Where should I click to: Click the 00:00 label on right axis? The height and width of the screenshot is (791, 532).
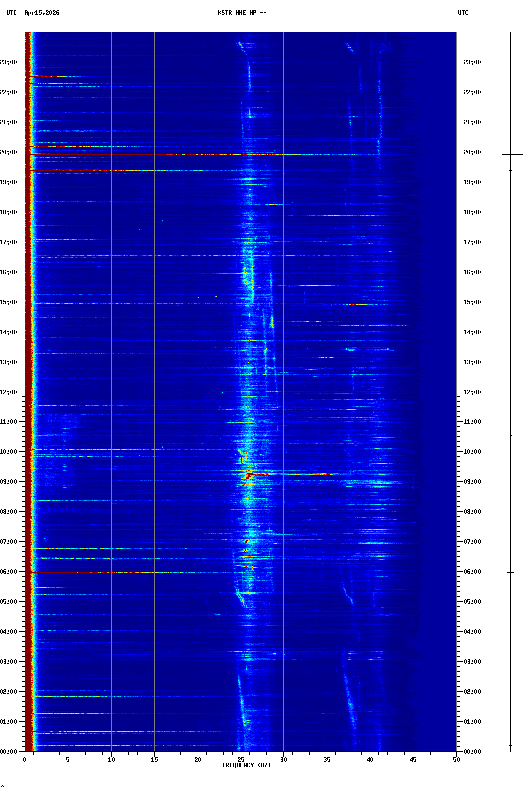[x=472, y=752]
